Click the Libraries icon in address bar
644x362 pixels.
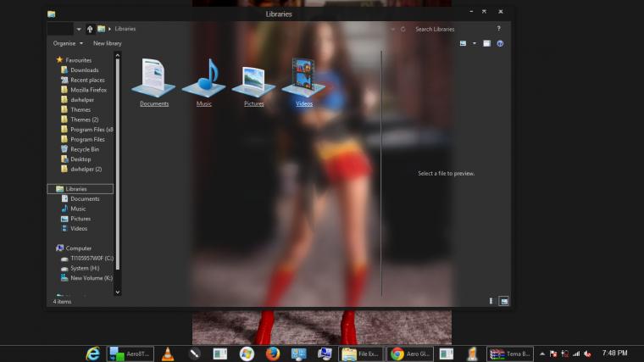click(101, 29)
